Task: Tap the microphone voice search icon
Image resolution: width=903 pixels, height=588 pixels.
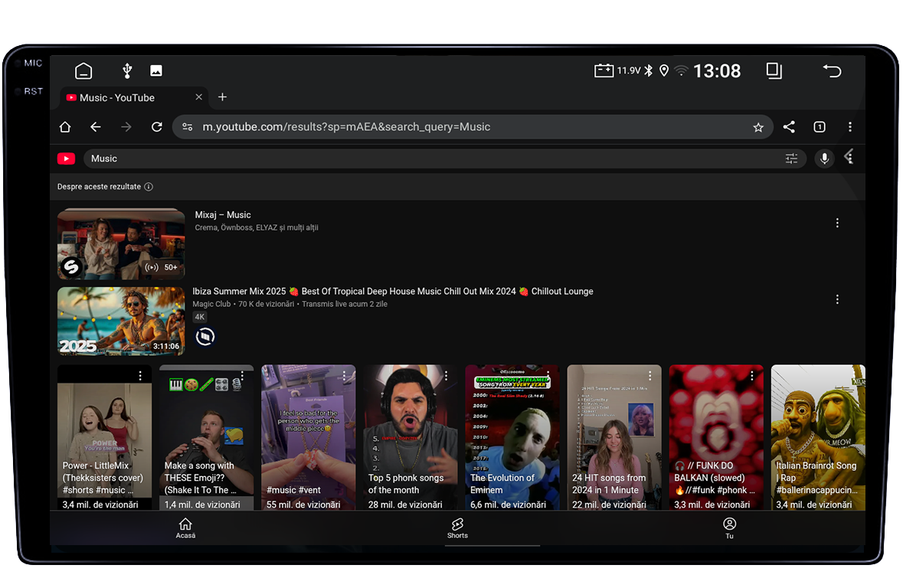Action: pos(824,158)
